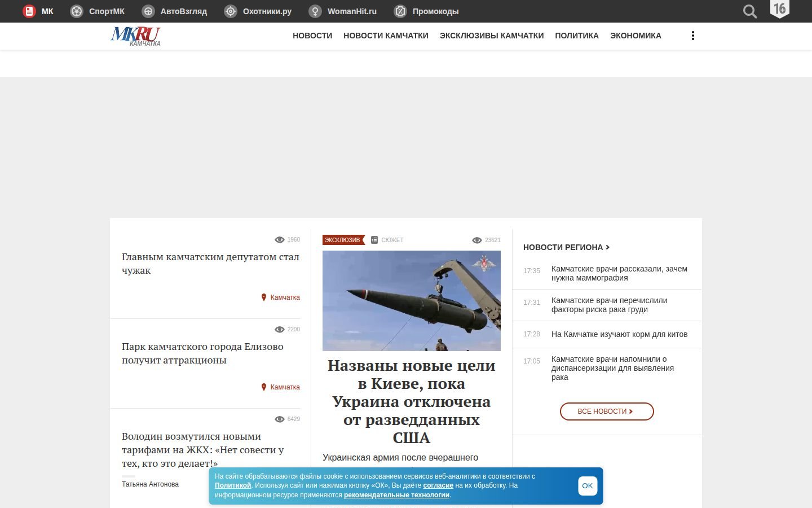The width and height of the screenshot is (812, 508).
Task: Open the НОВОСТИ menu item
Action: coord(312,36)
